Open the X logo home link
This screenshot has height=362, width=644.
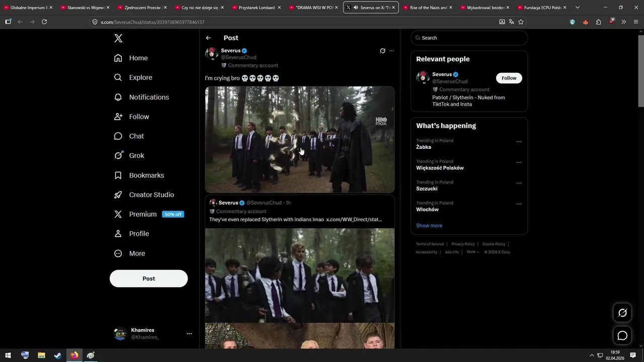click(x=118, y=38)
